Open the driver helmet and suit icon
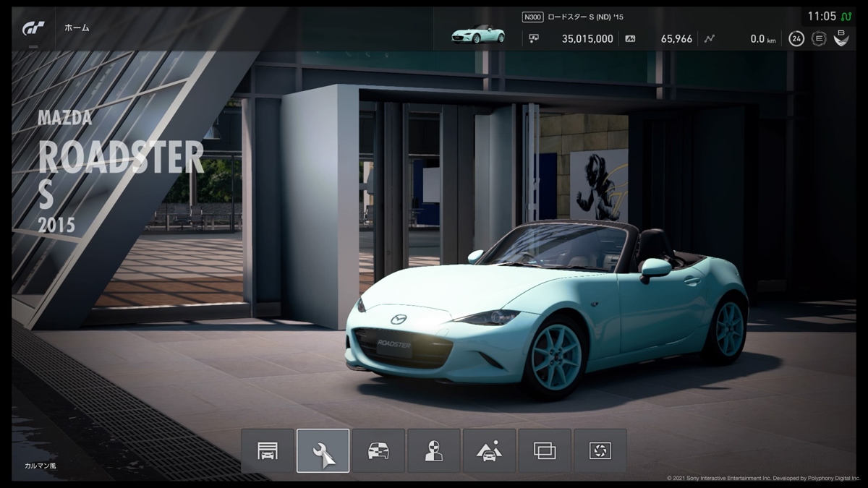Image resolution: width=868 pixels, height=488 pixels. click(434, 450)
